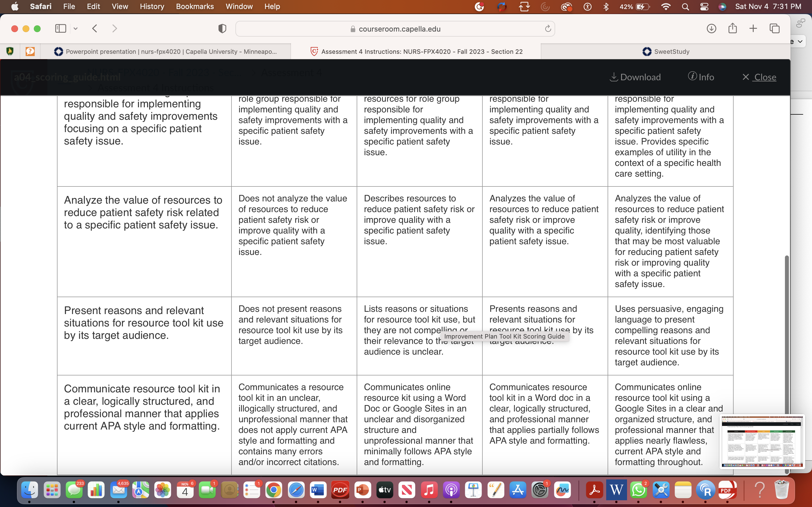Screen dimensions: 812x507
Task: Switch to Powerpoint presentation tab
Action: point(166,51)
